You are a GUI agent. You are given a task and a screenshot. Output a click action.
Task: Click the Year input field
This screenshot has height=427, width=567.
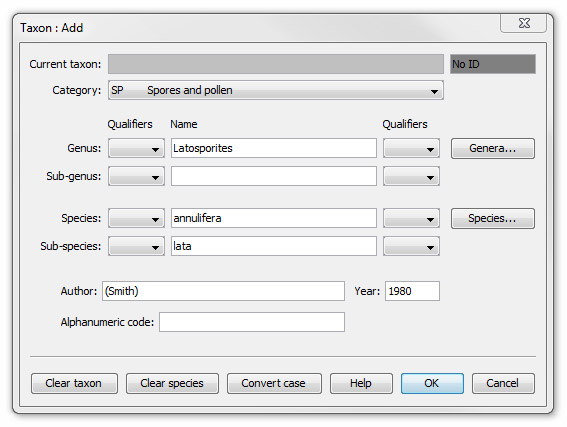coord(412,291)
